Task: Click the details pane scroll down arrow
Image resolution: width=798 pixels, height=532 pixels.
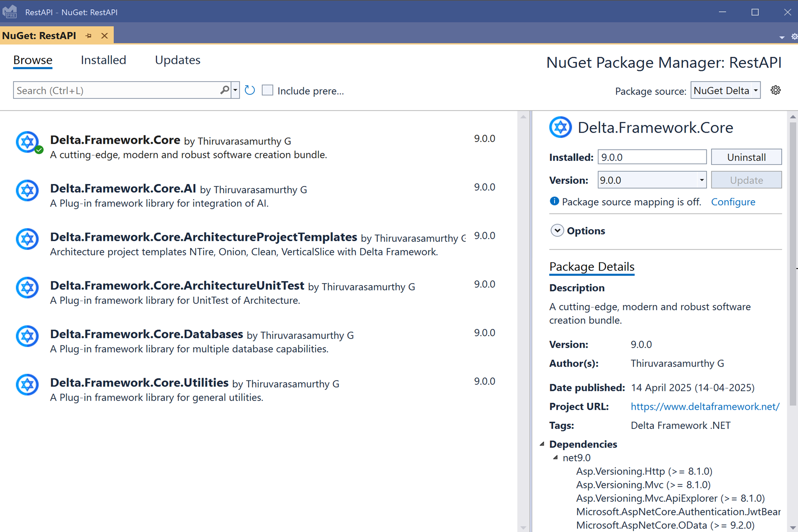Action: pyautogui.click(x=793, y=527)
